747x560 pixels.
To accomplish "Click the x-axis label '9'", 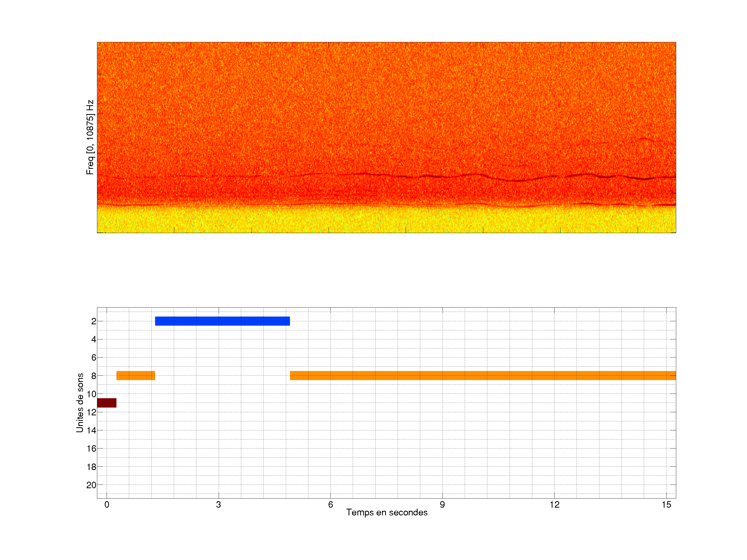I will point(442,505).
